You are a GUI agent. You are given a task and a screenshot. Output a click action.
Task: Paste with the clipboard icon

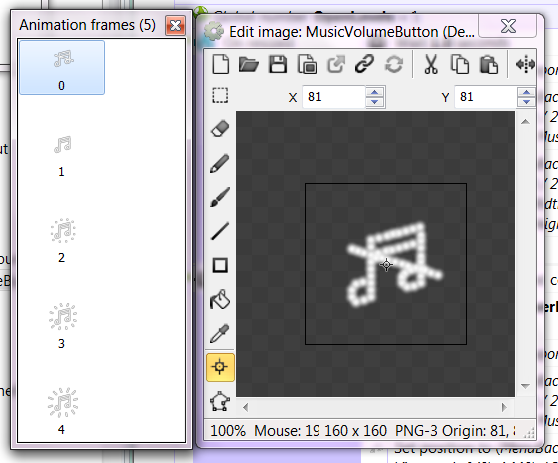(489, 64)
